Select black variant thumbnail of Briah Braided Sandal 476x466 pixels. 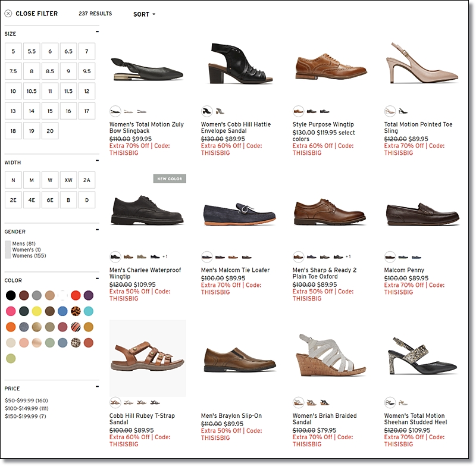324,402
